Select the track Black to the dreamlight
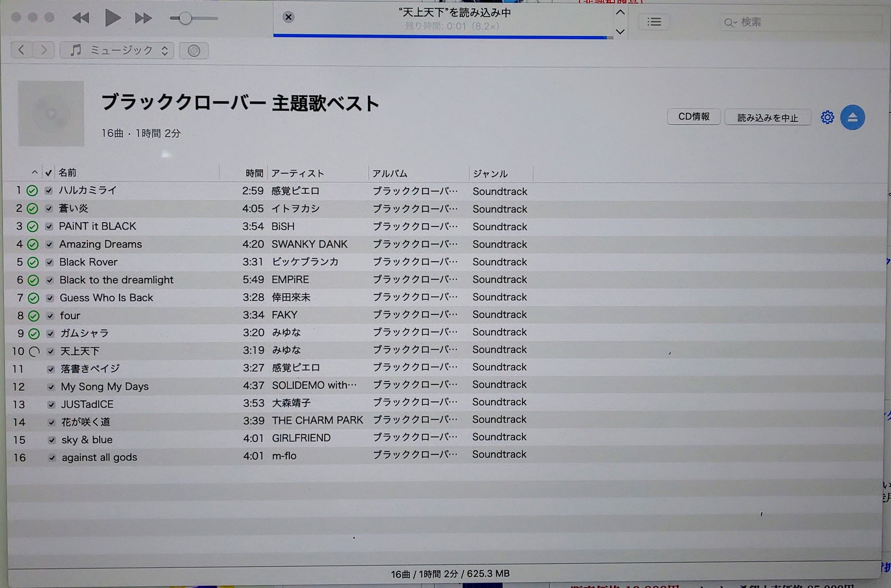This screenshot has width=891, height=588. (x=116, y=280)
